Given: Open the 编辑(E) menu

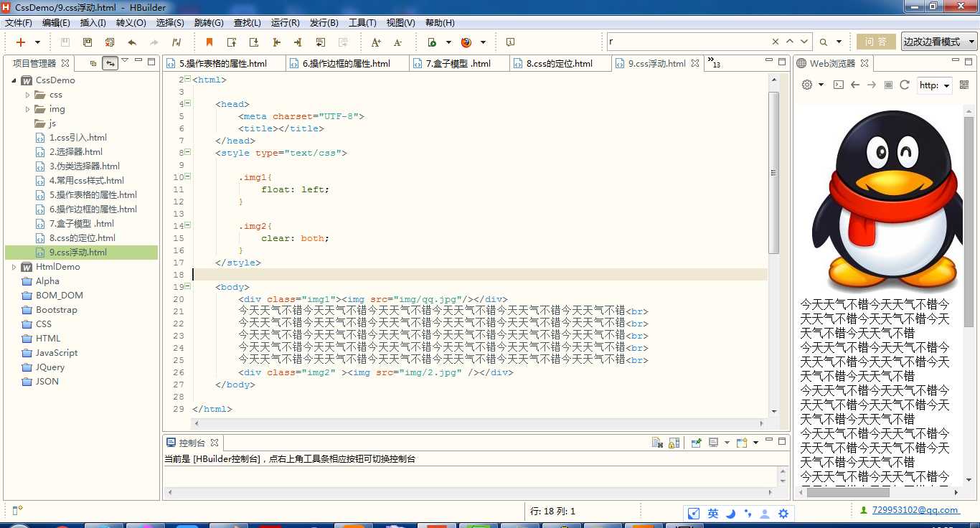Looking at the screenshot, I should click(x=56, y=23).
